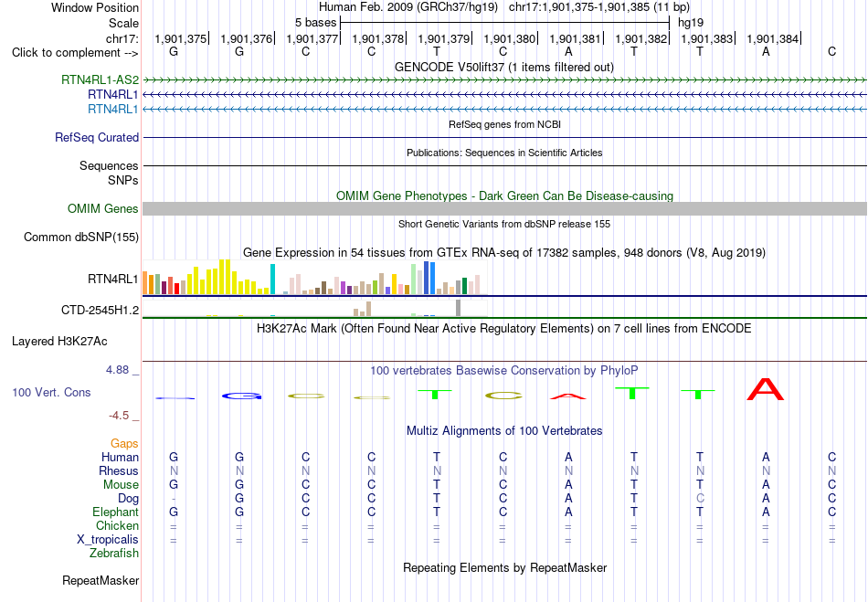Click the hg19 scale text
868x602 pixels.
point(691,23)
